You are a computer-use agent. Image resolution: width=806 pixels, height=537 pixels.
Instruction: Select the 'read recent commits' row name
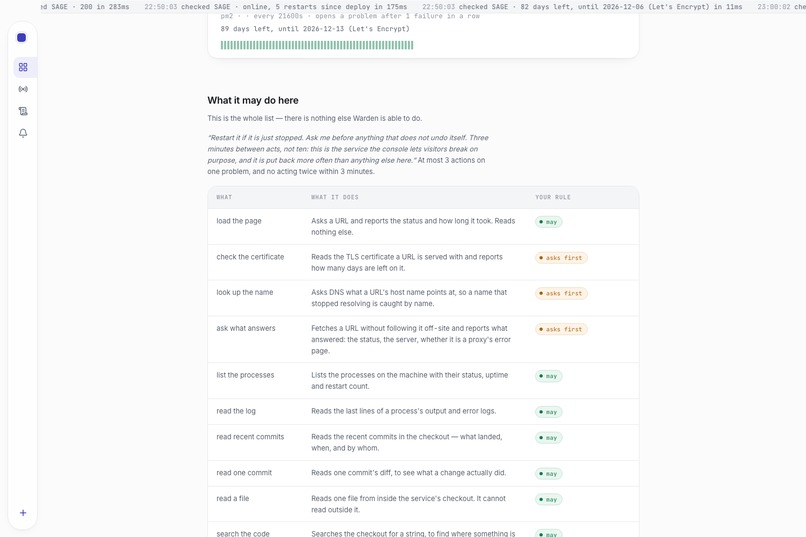(250, 437)
